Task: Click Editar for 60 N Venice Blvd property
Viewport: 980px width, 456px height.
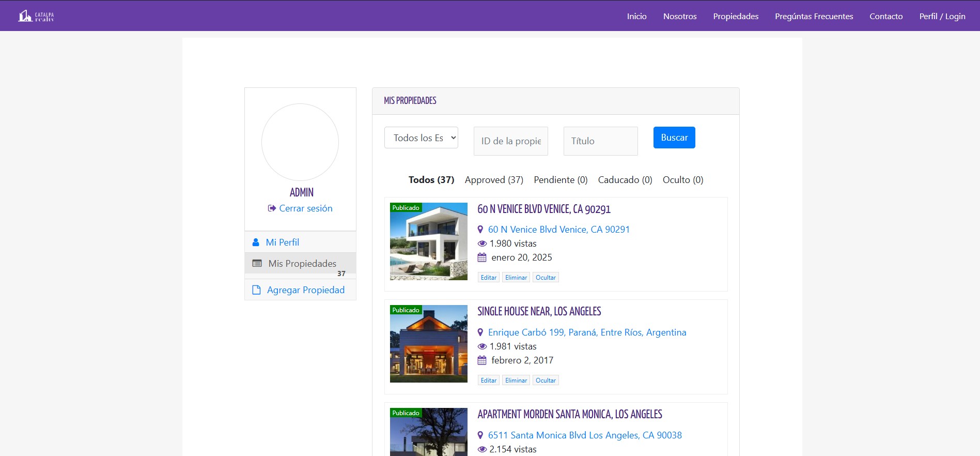Action: point(489,278)
